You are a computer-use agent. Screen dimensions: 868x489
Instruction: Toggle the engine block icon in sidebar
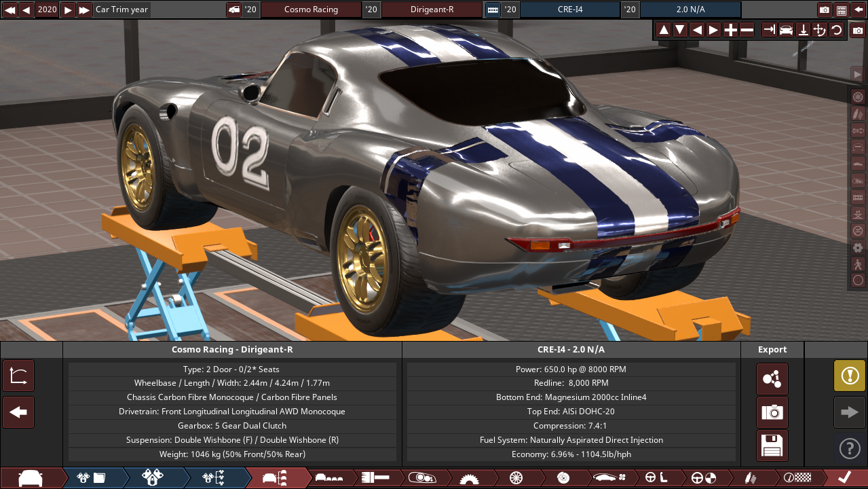point(858,197)
